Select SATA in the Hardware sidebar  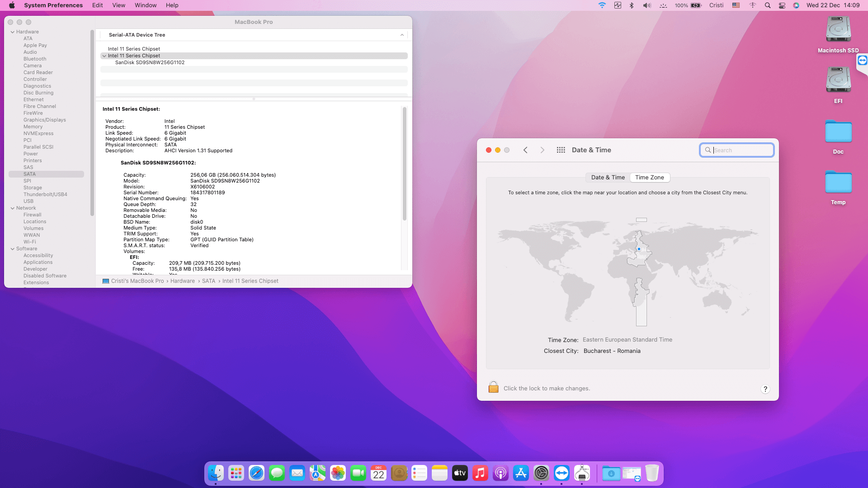click(46, 174)
